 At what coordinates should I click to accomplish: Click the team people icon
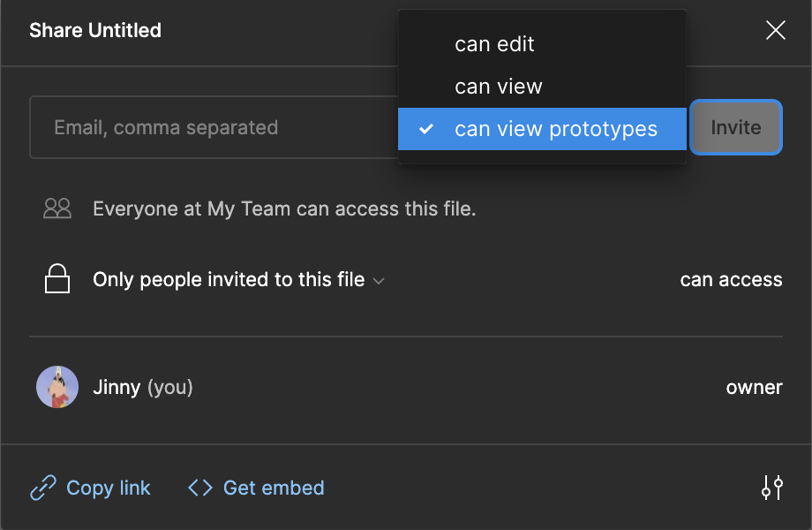click(x=57, y=208)
